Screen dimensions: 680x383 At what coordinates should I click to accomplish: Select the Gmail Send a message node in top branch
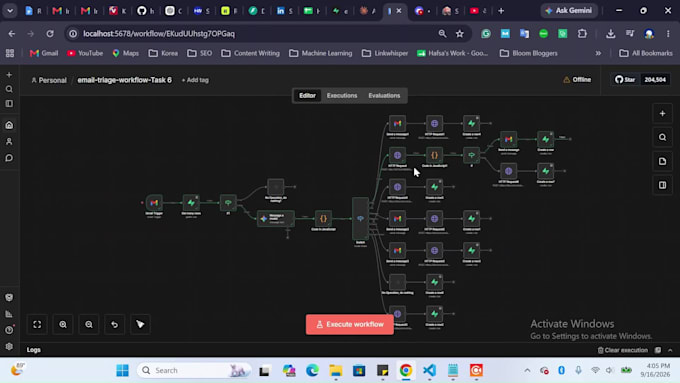397,124
